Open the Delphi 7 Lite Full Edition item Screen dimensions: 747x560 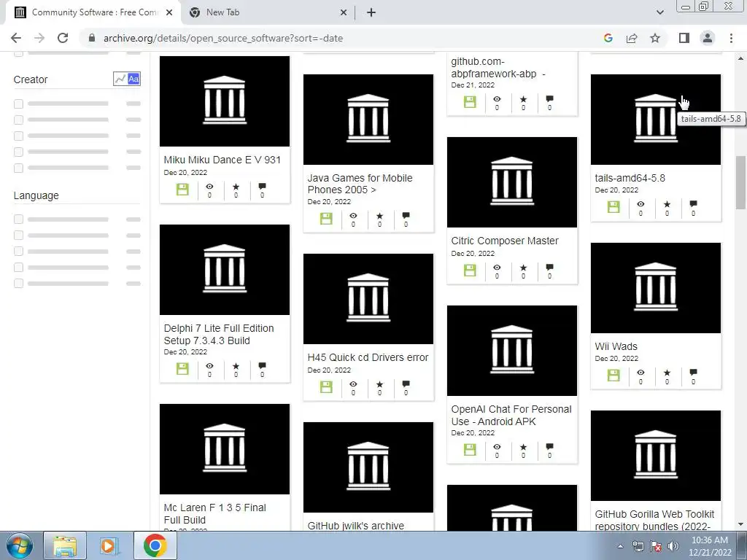tap(219, 334)
